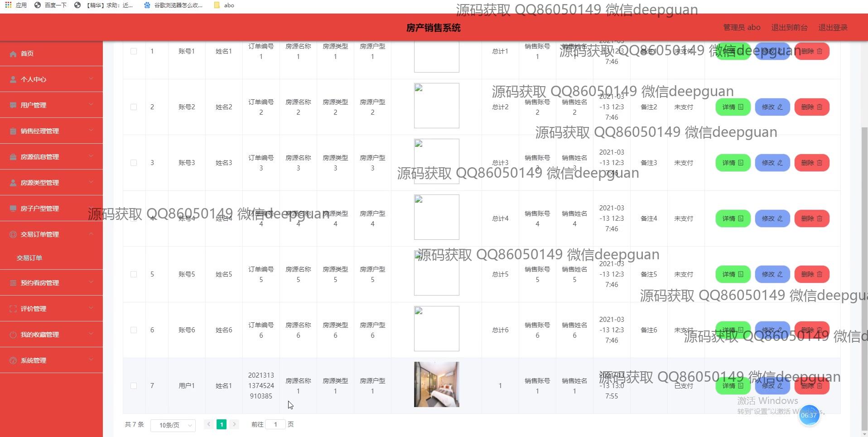Click 备注2 cell in row 2

click(649, 107)
